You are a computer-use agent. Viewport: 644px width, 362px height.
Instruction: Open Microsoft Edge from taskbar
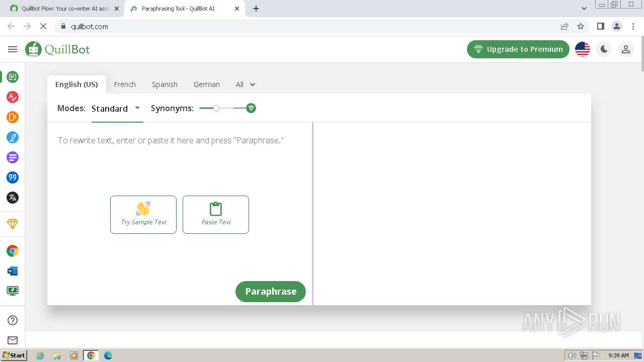coord(108,355)
